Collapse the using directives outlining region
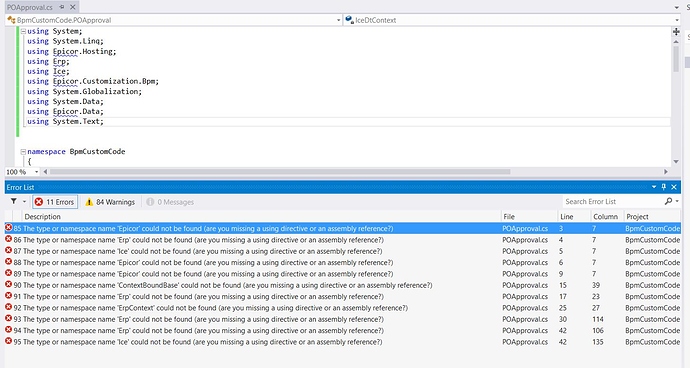 click(x=23, y=31)
